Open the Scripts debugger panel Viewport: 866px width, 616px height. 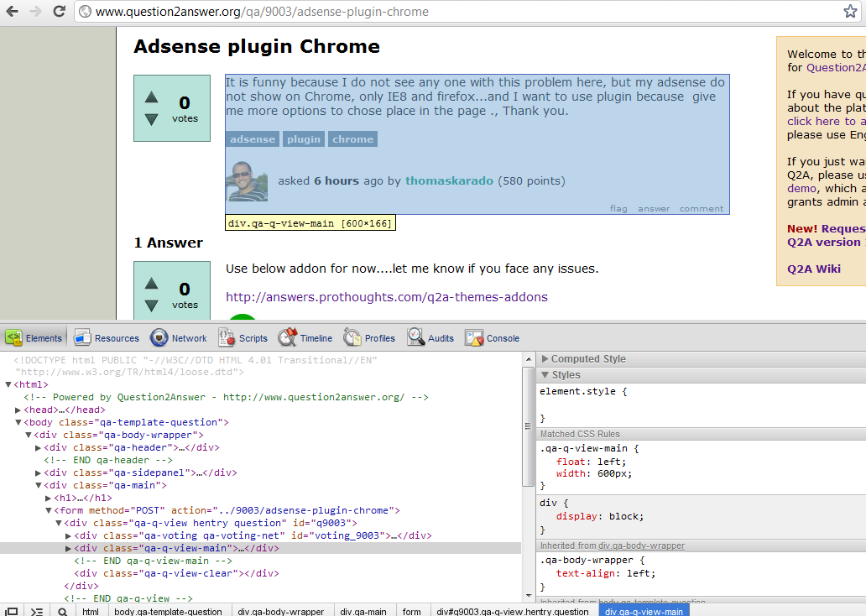[243, 338]
